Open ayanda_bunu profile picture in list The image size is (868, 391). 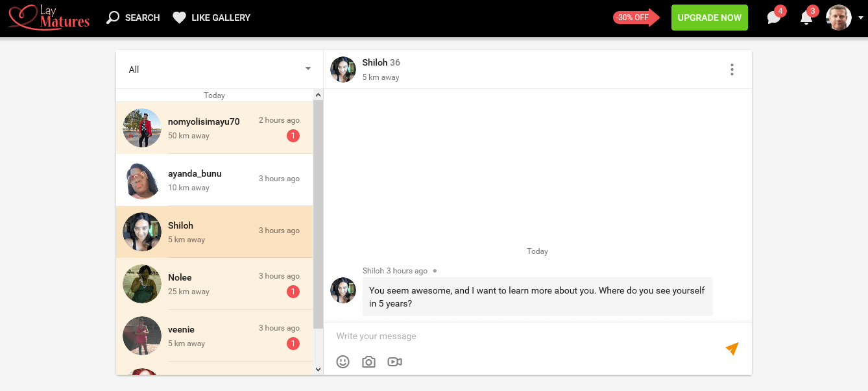[141, 180]
